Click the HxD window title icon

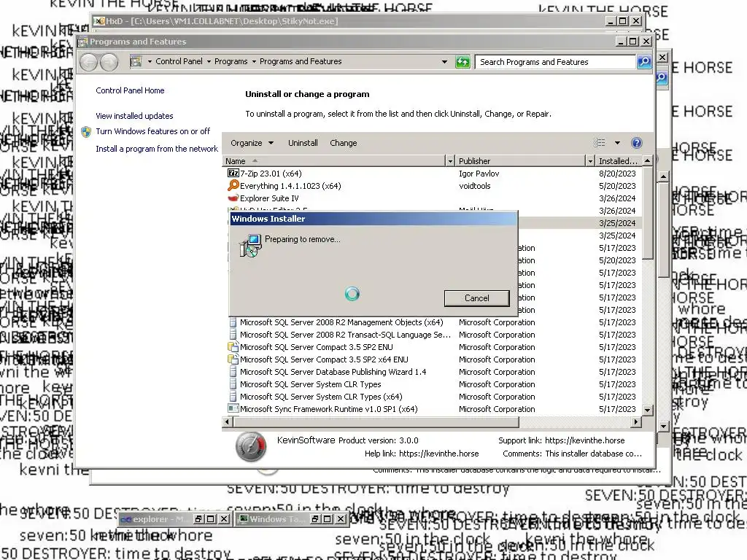tap(98, 21)
